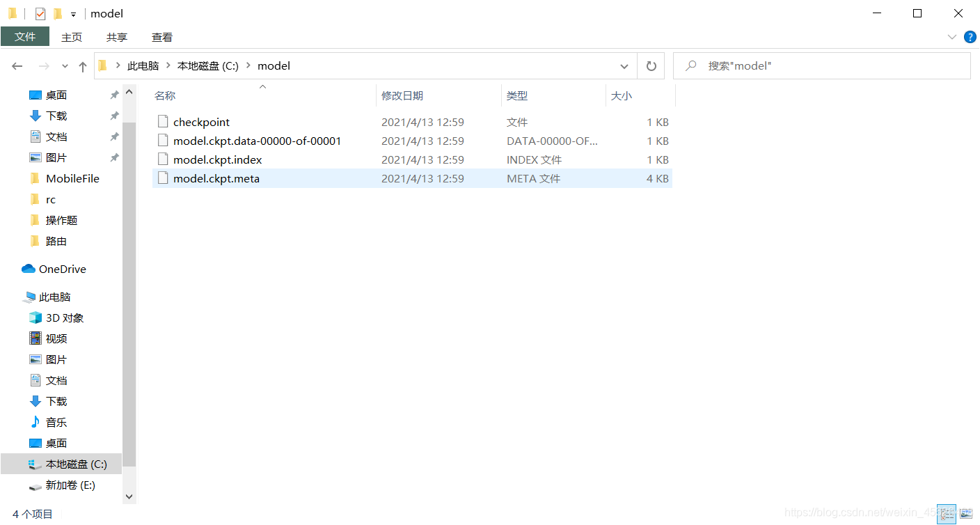The image size is (980, 525).
Task: Open pinned 桌面 in quick access
Action: [56, 95]
